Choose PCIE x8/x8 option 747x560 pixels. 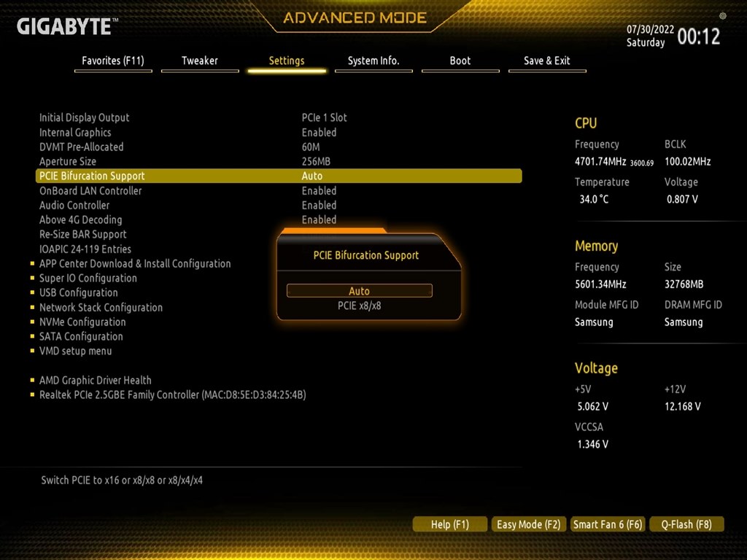tap(359, 306)
